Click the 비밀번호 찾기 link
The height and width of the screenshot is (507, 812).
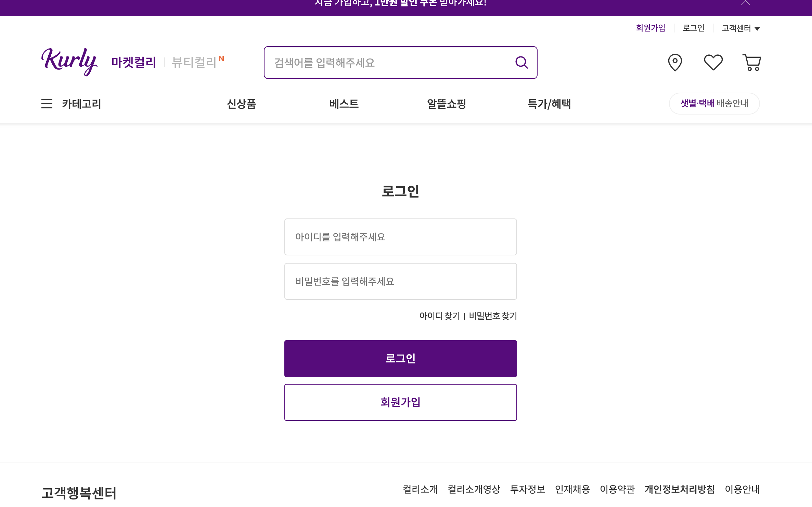pyautogui.click(x=493, y=316)
